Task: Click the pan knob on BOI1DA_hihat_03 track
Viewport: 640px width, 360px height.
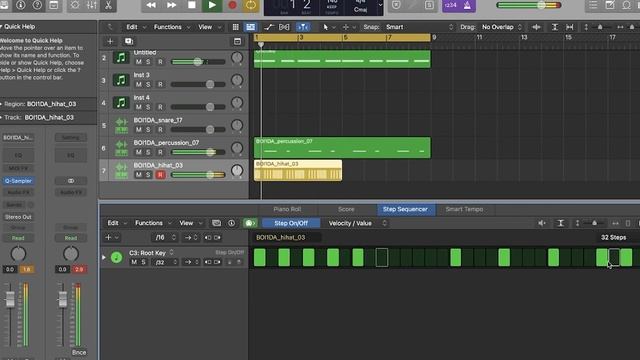Action: coord(237,170)
